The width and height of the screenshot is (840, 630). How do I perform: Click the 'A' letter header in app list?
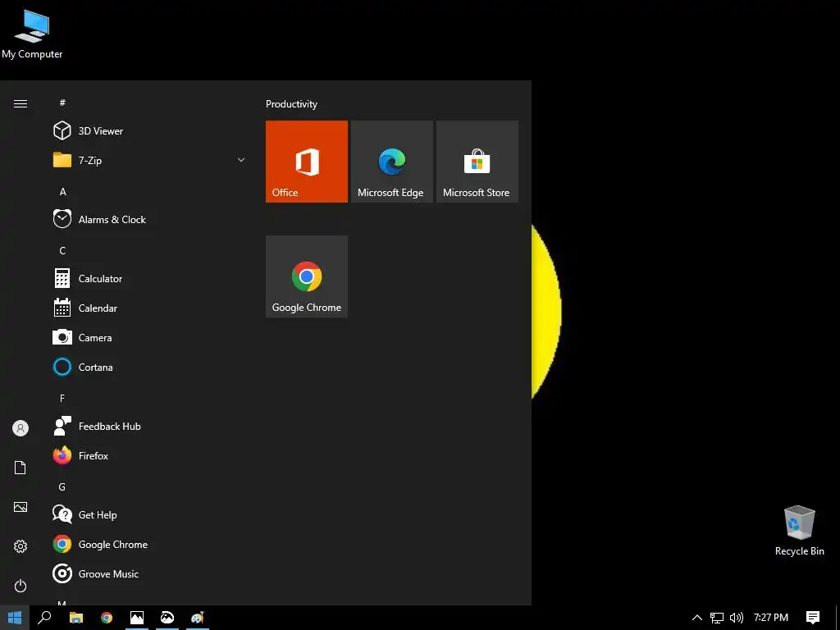click(x=62, y=192)
